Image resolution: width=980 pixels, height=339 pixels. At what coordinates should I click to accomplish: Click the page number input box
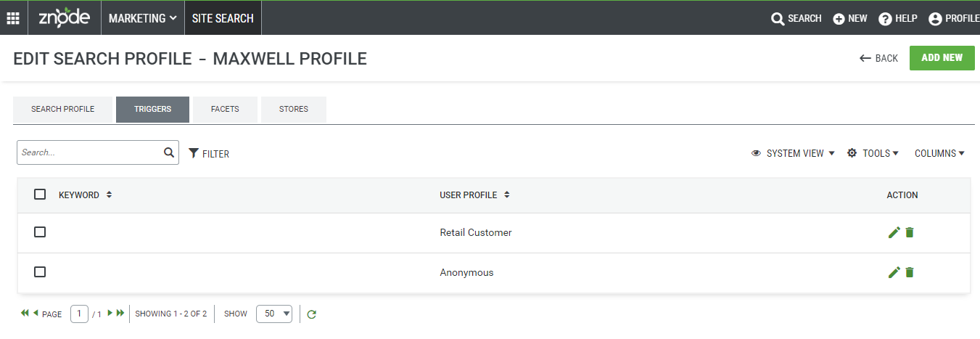(79, 314)
